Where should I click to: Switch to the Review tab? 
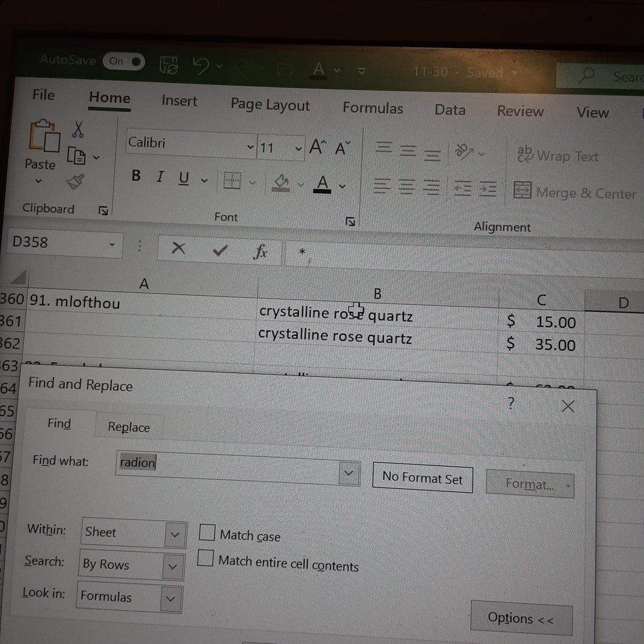tap(520, 111)
